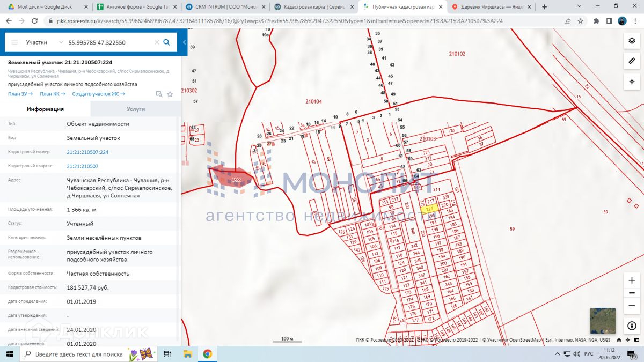Click the blue search magnifier icon
The height and width of the screenshot is (362, 644).
pyautogui.click(x=167, y=42)
